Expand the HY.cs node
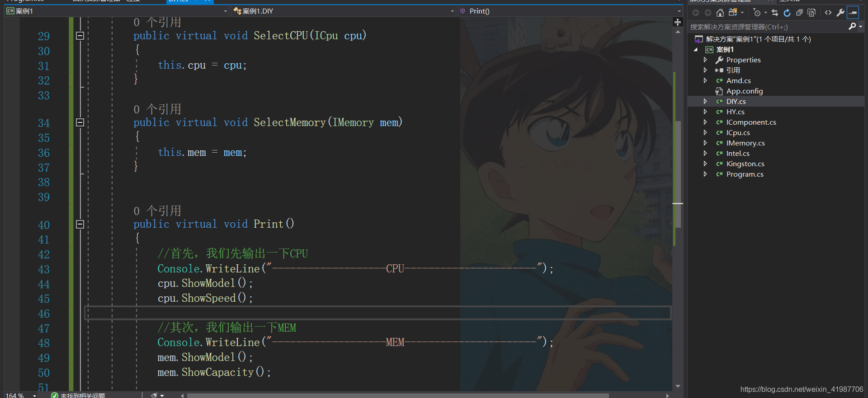This screenshot has width=868, height=398. (705, 112)
